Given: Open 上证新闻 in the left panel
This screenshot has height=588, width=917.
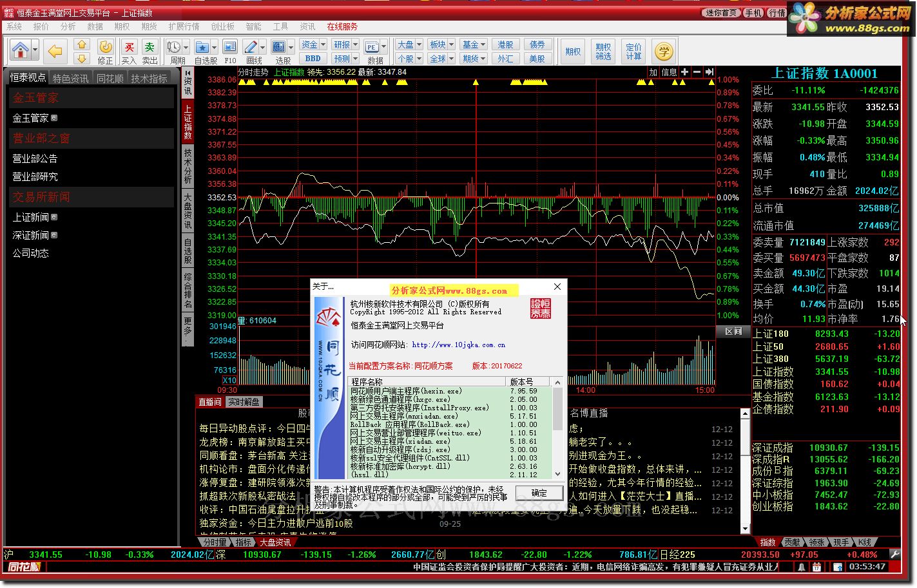Looking at the screenshot, I should point(31,217).
